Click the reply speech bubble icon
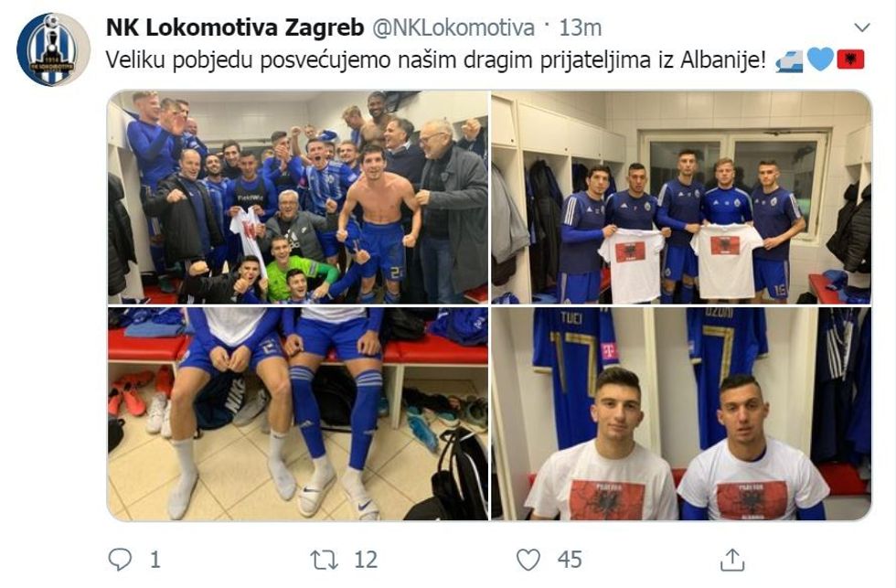This screenshot has width=896, height=588. pyautogui.click(x=120, y=560)
